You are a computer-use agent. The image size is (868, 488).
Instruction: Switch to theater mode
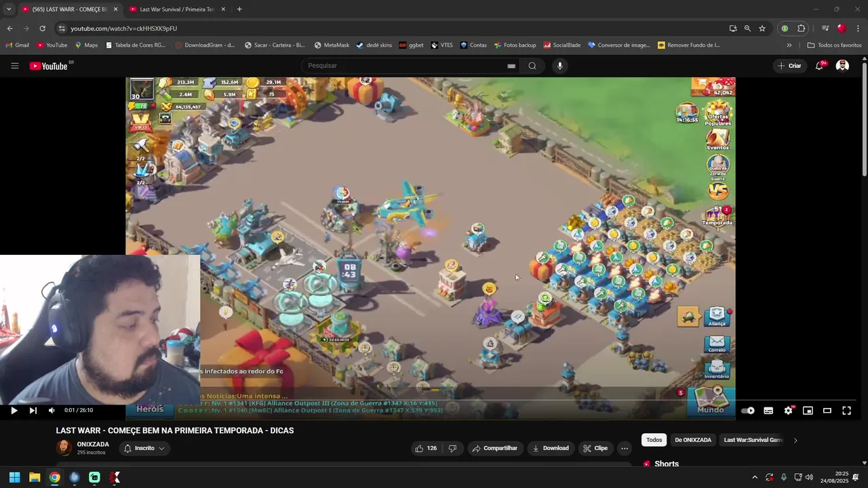(827, 410)
